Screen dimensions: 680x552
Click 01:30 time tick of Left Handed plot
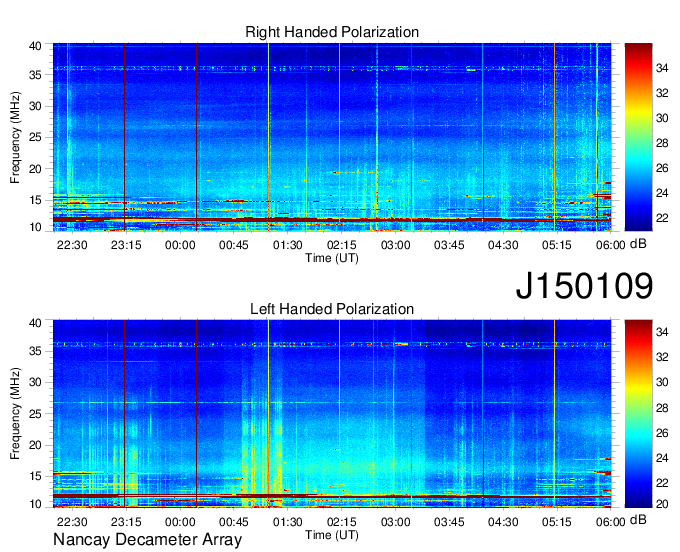pos(288,522)
